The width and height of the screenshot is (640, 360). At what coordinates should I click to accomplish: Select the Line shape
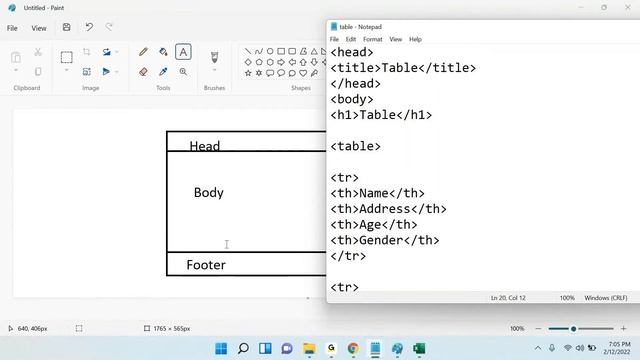click(x=248, y=51)
